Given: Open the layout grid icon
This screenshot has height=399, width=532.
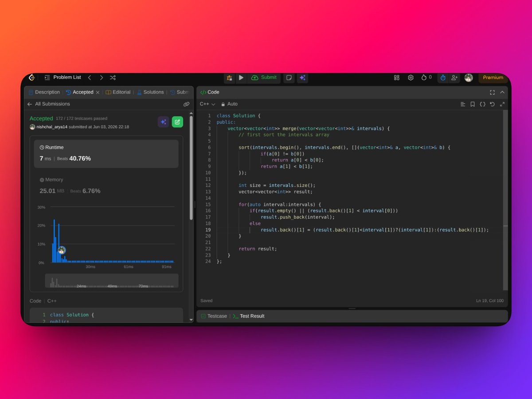Looking at the screenshot, I should point(397,78).
